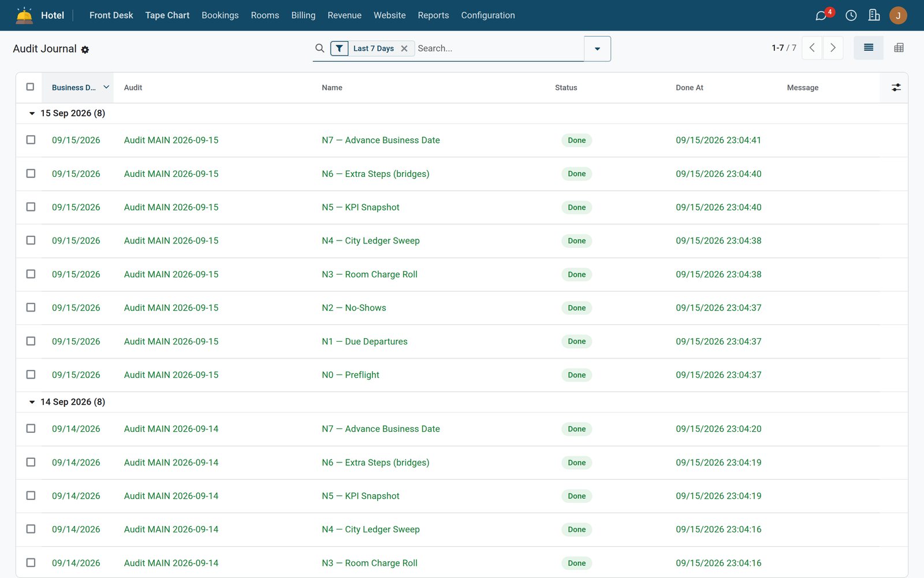The width and height of the screenshot is (924, 578).
Task: Collapse the 14 Sep 2026 group
Action: click(x=32, y=402)
